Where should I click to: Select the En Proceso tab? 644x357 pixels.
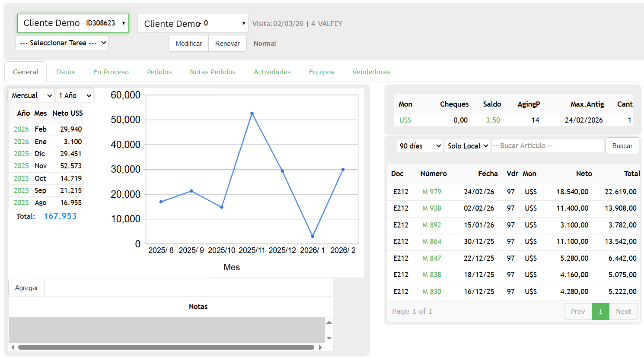pyautogui.click(x=111, y=72)
